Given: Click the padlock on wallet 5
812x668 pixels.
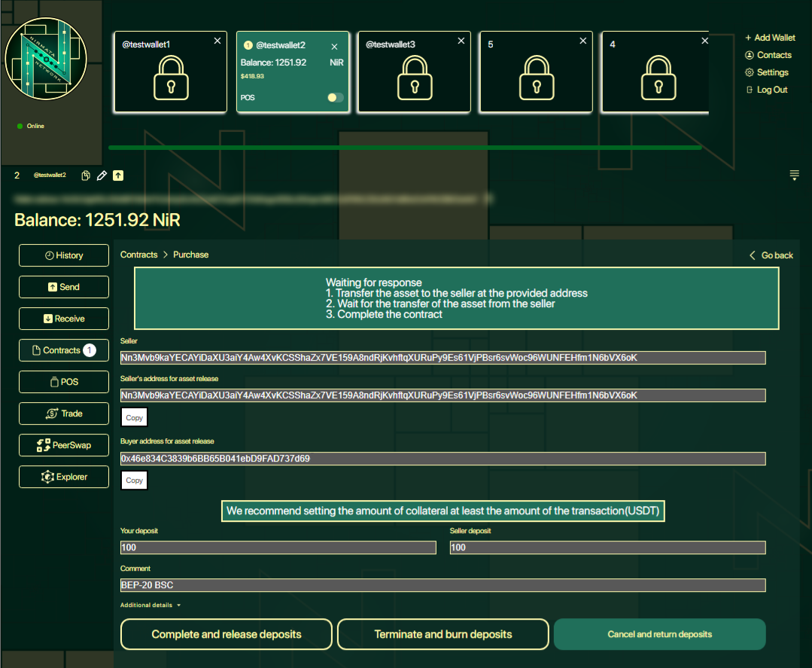Looking at the screenshot, I should 536,78.
